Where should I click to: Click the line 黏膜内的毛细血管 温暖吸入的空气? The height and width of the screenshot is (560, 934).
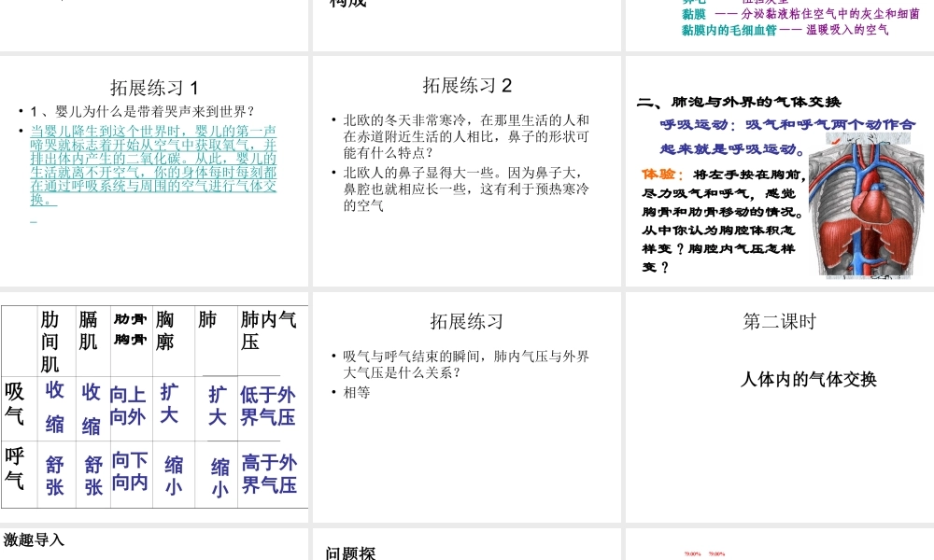[785, 30]
